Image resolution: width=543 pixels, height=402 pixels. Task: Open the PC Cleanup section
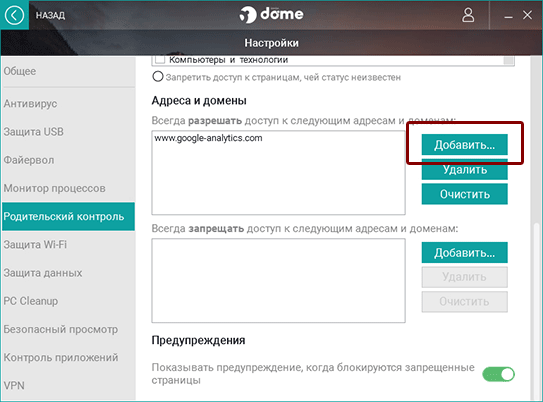(31, 301)
